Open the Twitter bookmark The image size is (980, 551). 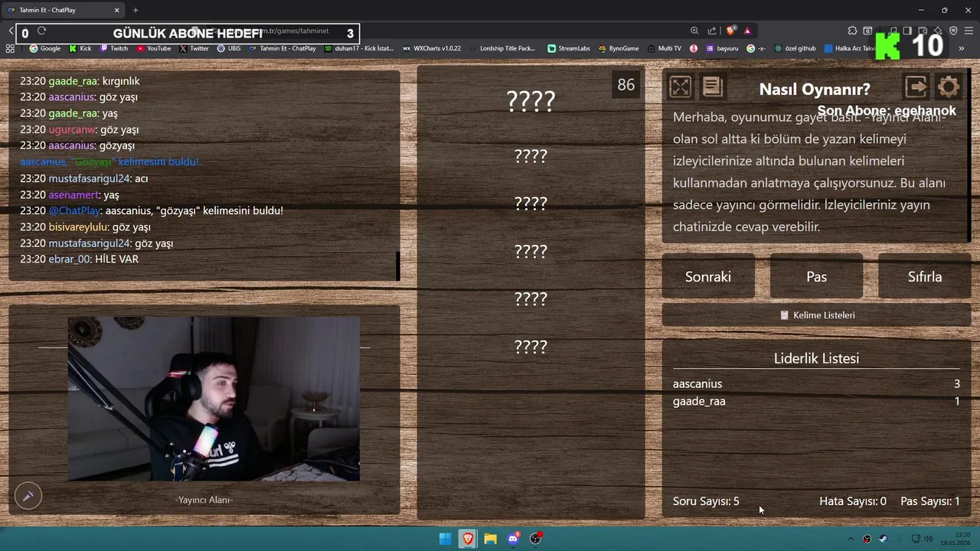tap(194, 48)
